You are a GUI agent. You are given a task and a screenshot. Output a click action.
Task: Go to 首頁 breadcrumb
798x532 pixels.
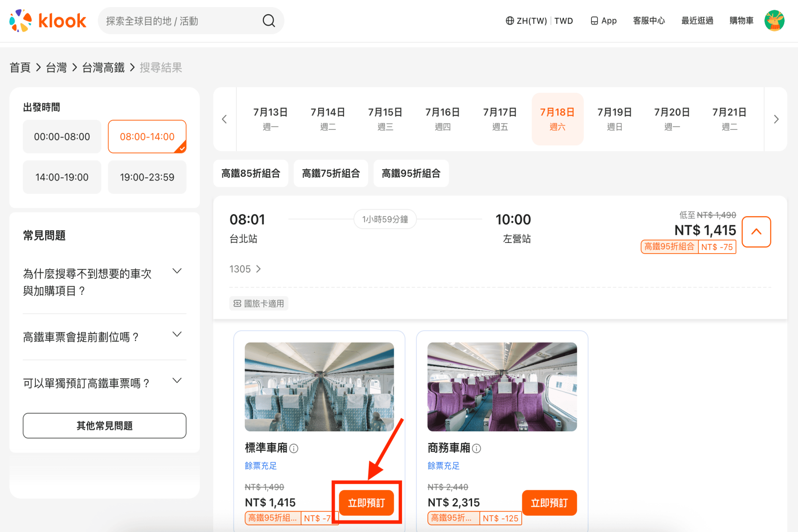click(20, 67)
